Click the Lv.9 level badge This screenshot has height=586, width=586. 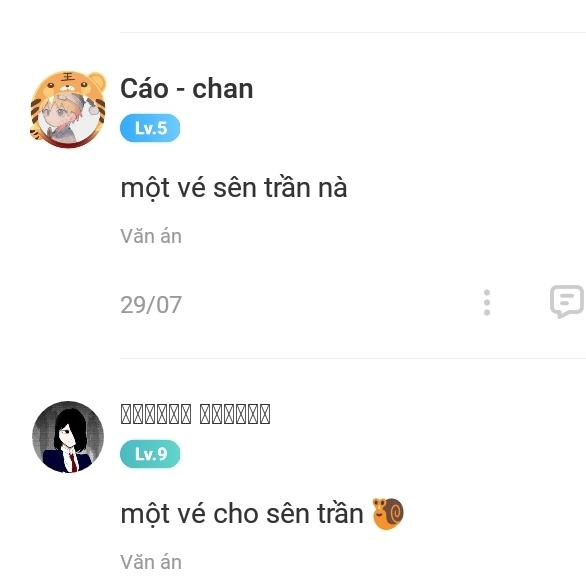(x=150, y=454)
